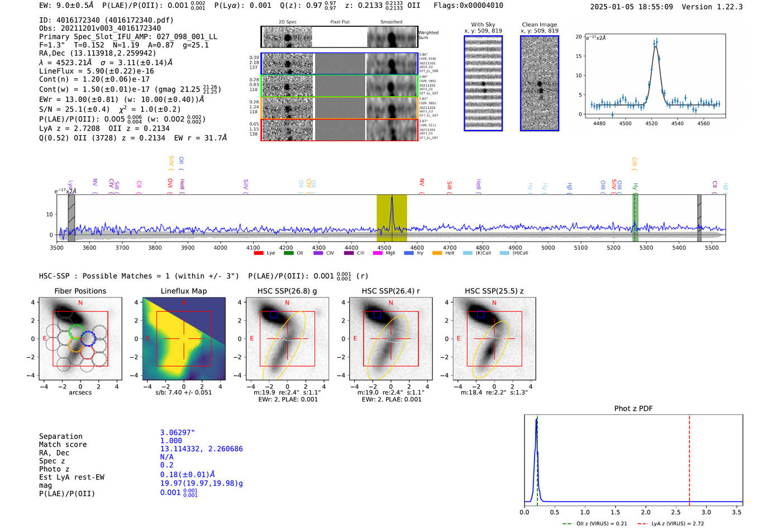
Task: Open the Weighted Sum 2D spectrum strip
Action: pyautogui.click(x=340, y=37)
